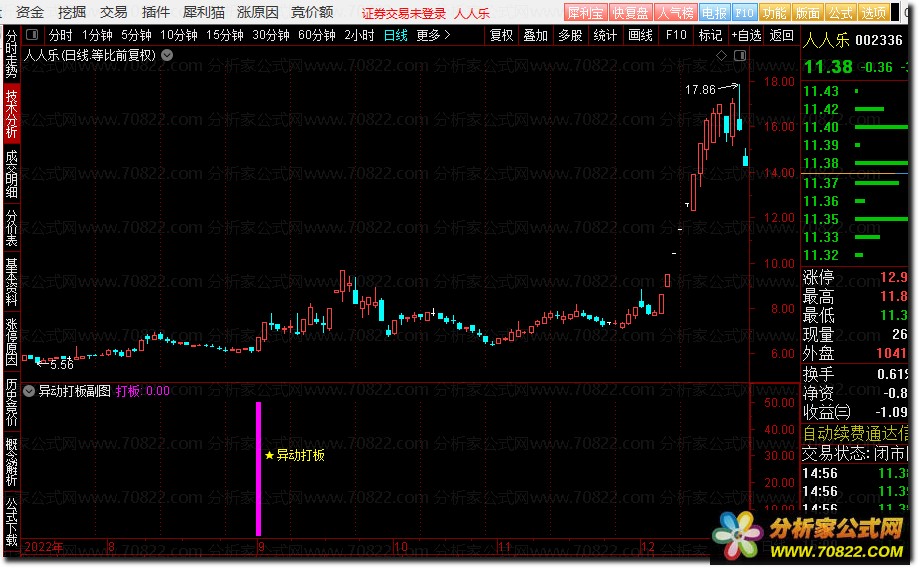Screen dimensions: 920x568
Task: Open the 公式下载 sidebar tab
Action: 11,522
